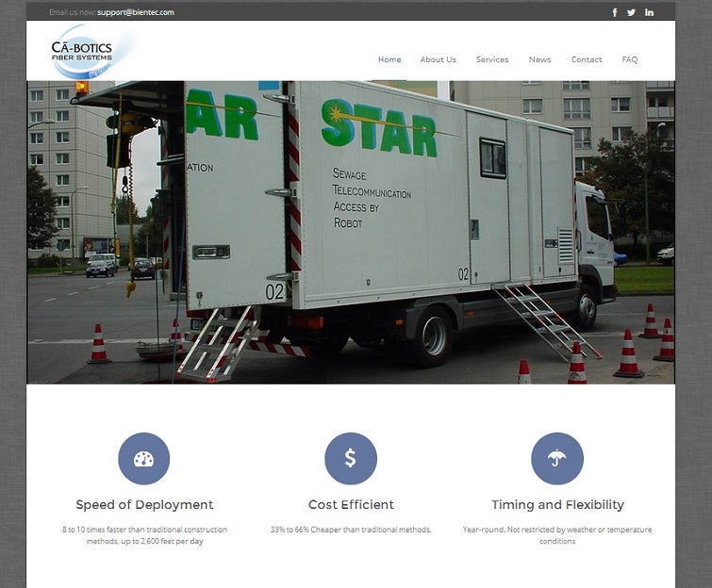Click the 'Email us now:' label
Image resolution: width=712 pixels, height=588 pixels.
click(x=73, y=12)
